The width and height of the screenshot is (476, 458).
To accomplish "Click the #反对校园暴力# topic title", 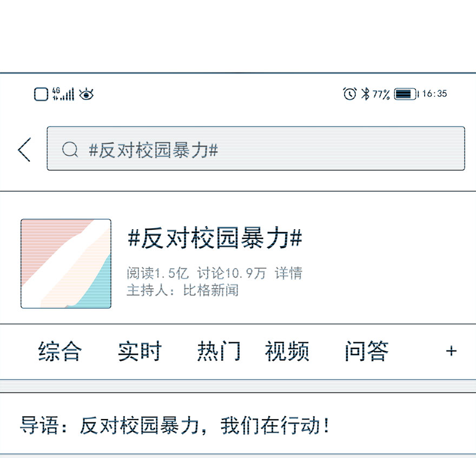I will 215,238.
